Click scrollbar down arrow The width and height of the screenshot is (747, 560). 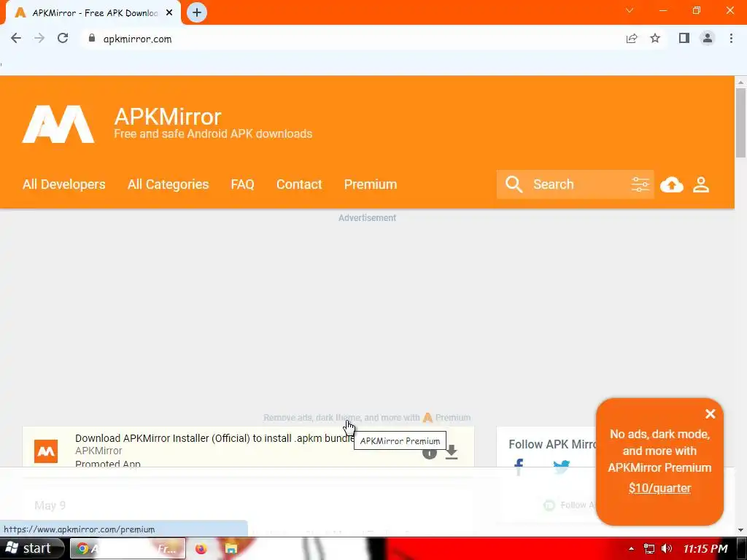(740, 530)
